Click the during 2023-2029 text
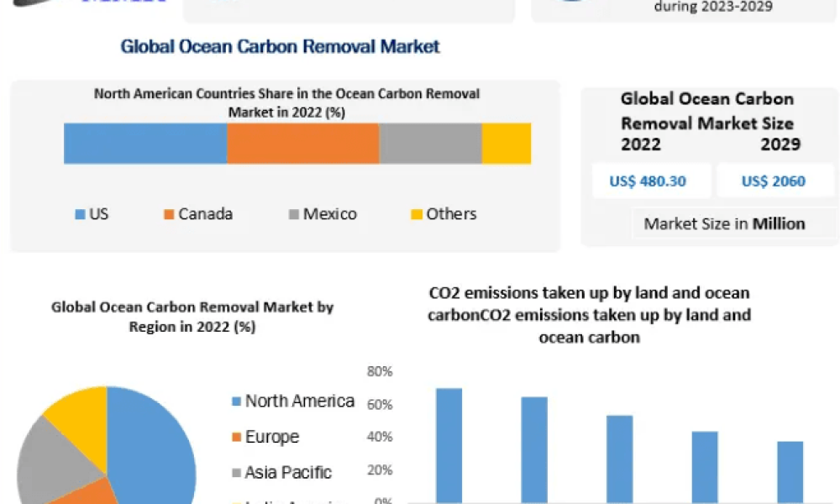Viewport: 840px width, 504px height. click(713, 7)
